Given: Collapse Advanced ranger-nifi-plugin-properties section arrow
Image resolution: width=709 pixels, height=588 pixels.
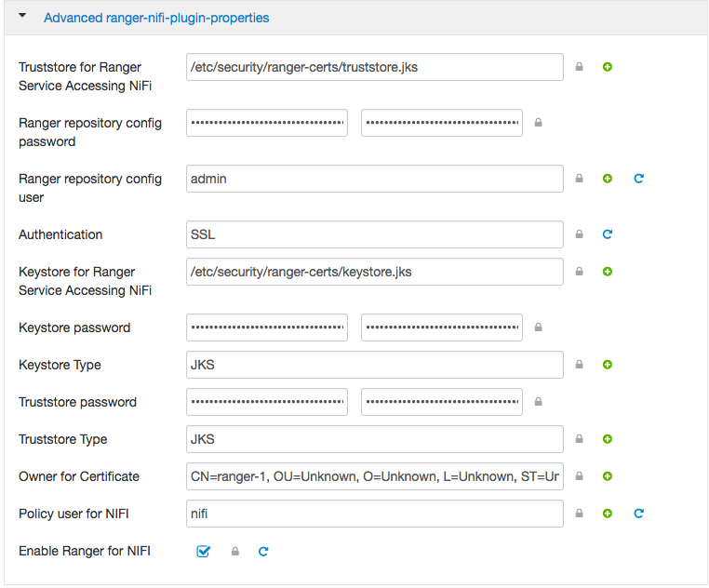Looking at the screenshot, I should click(x=22, y=17).
